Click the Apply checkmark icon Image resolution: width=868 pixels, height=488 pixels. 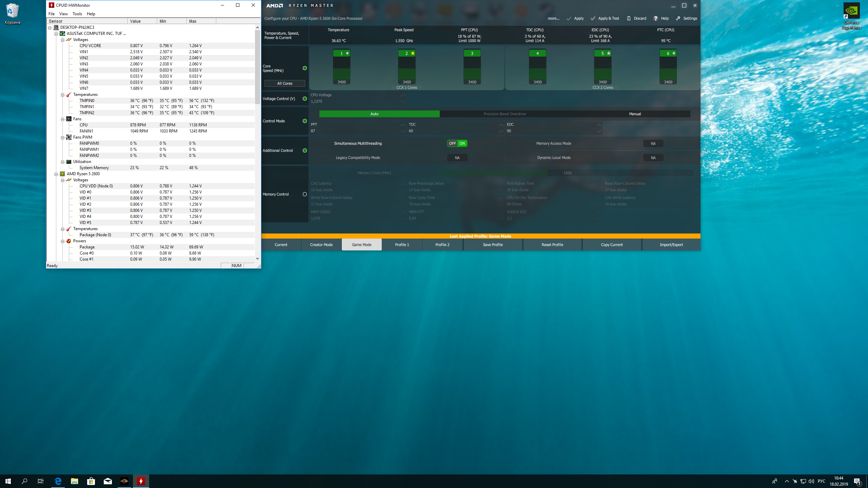(x=569, y=18)
